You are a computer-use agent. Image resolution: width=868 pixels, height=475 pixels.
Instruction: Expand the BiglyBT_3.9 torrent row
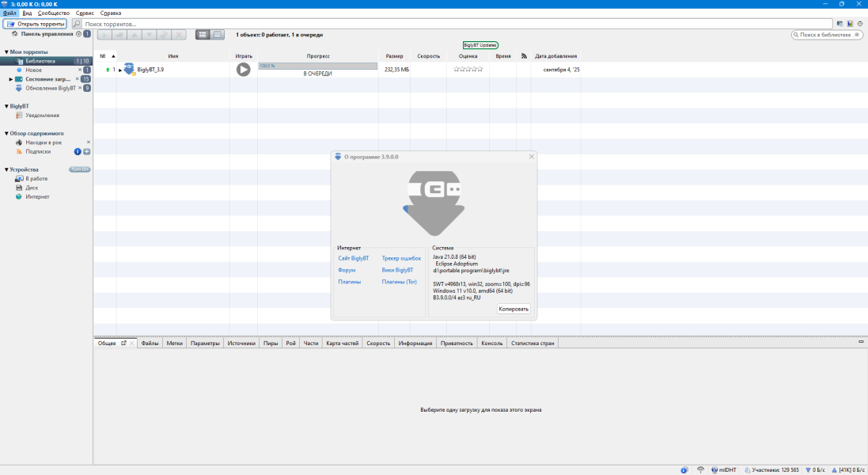(120, 70)
